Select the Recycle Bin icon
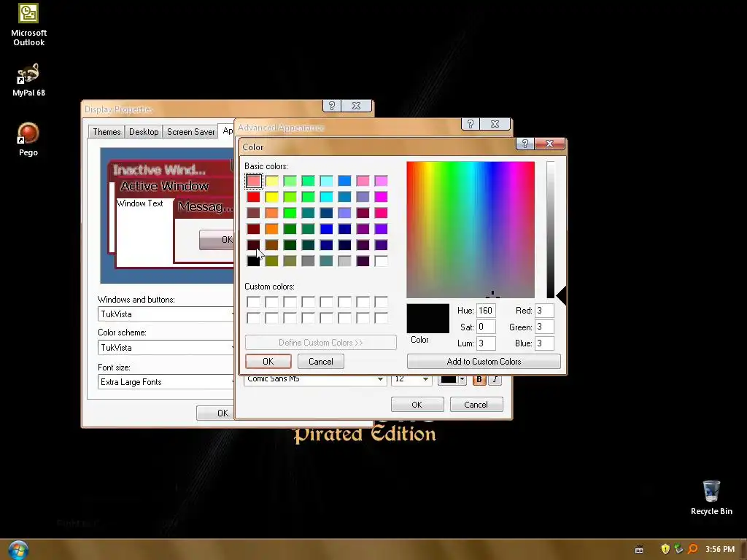Screen dimensions: 747x560 (711, 497)
